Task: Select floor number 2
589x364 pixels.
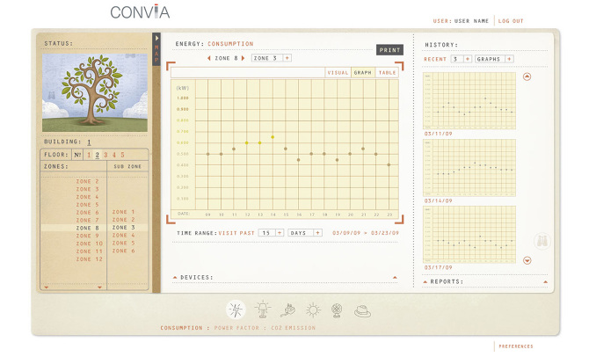Action: click(97, 155)
